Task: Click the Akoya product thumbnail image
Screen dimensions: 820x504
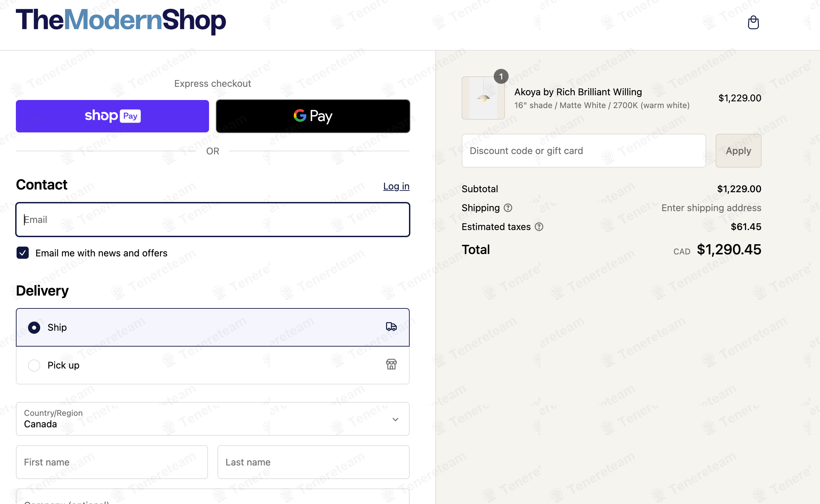Action: [483, 98]
